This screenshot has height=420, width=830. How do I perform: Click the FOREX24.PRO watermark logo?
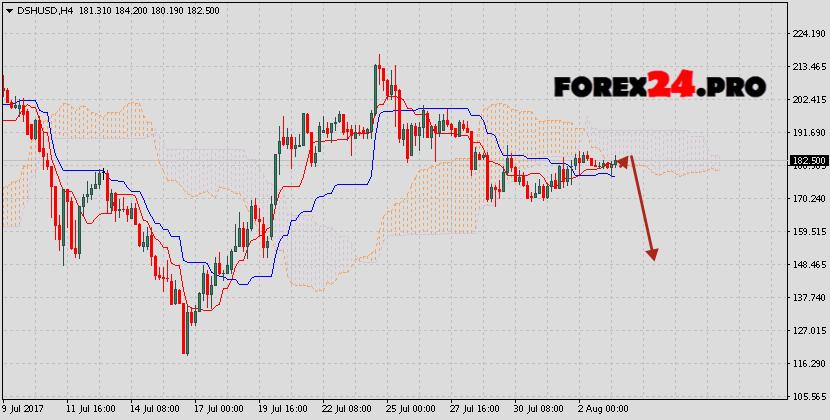(x=660, y=87)
